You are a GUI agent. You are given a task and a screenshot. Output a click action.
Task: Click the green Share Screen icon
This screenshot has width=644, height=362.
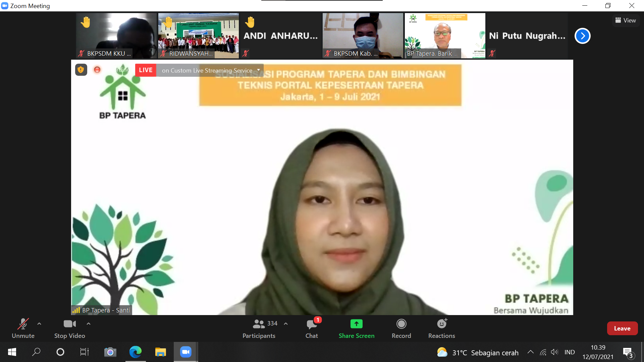click(x=356, y=324)
